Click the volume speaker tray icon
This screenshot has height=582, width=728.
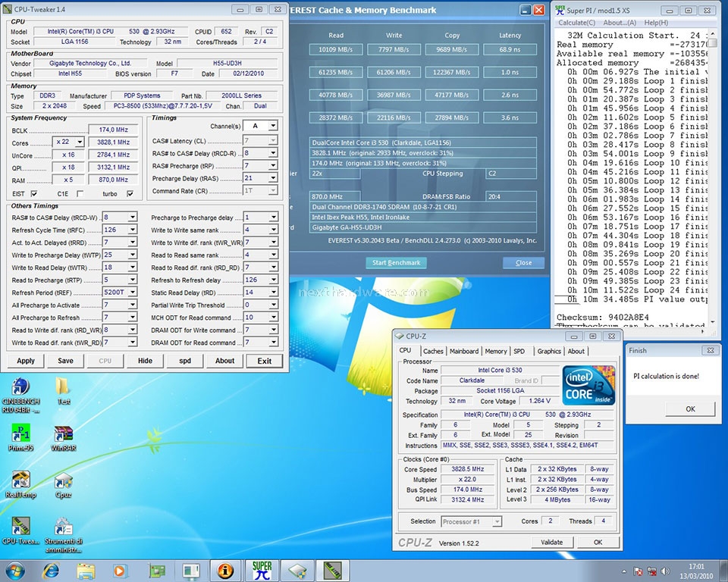tap(665, 571)
